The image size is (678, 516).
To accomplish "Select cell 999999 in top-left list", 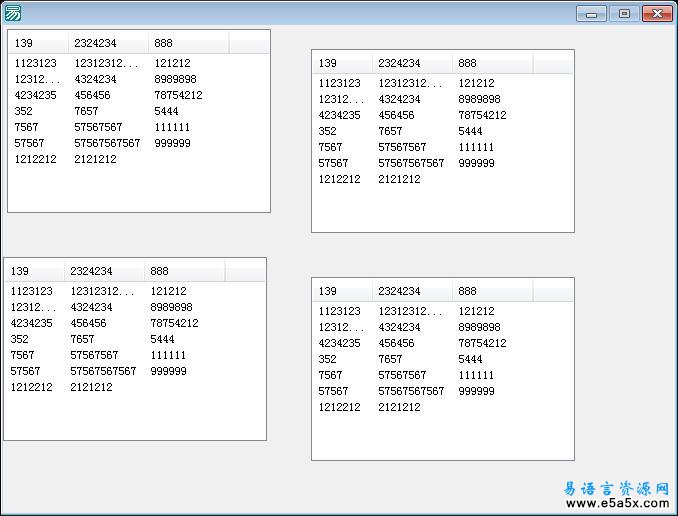I will point(172,143).
